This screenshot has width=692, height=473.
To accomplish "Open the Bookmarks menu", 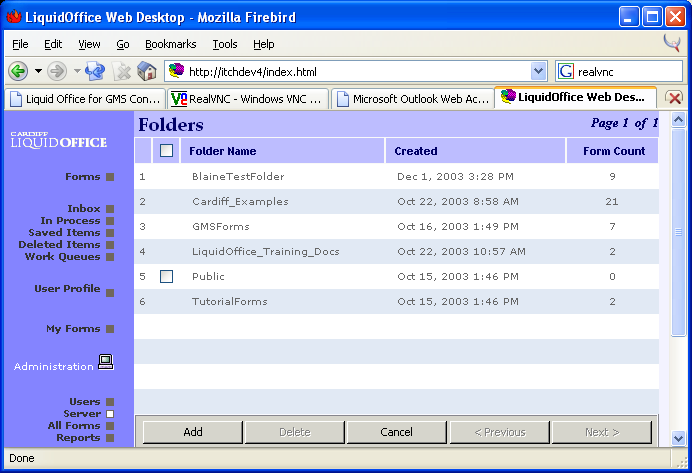I will coord(170,44).
